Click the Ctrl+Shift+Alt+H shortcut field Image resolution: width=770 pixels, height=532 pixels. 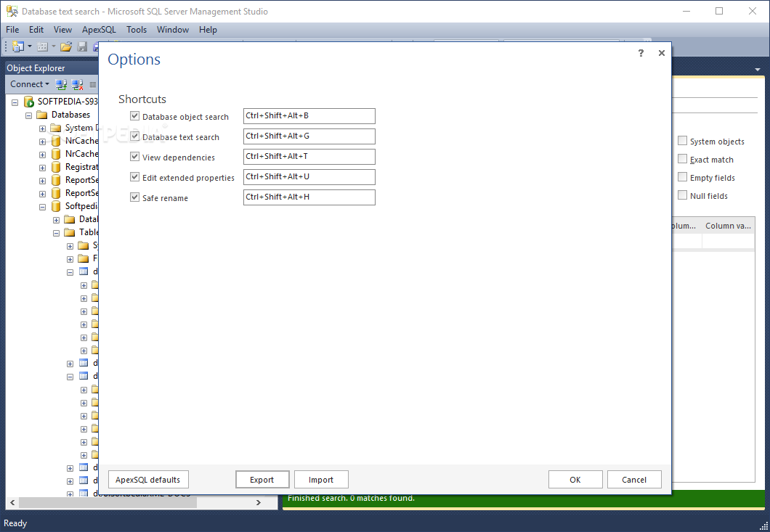coord(309,197)
